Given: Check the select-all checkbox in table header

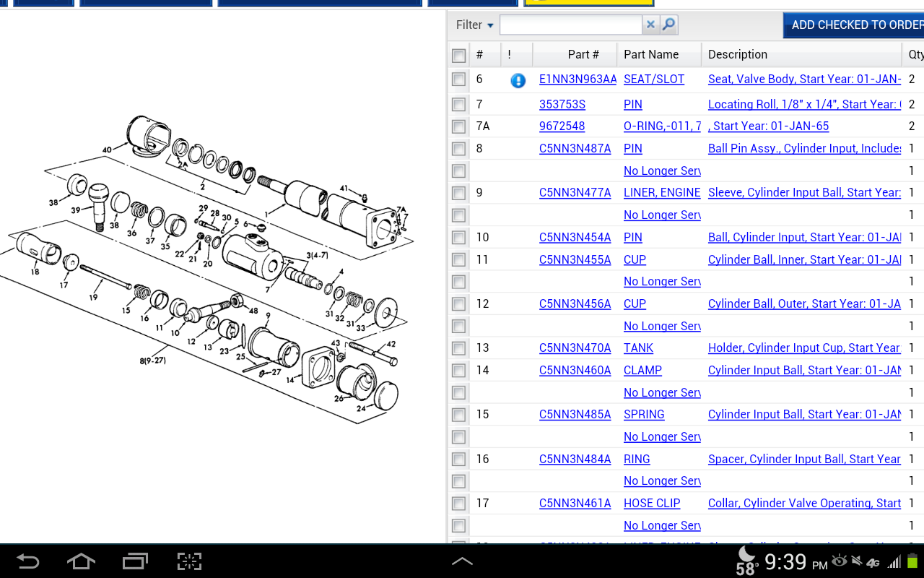Looking at the screenshot, I should click(x=458, y=55).
